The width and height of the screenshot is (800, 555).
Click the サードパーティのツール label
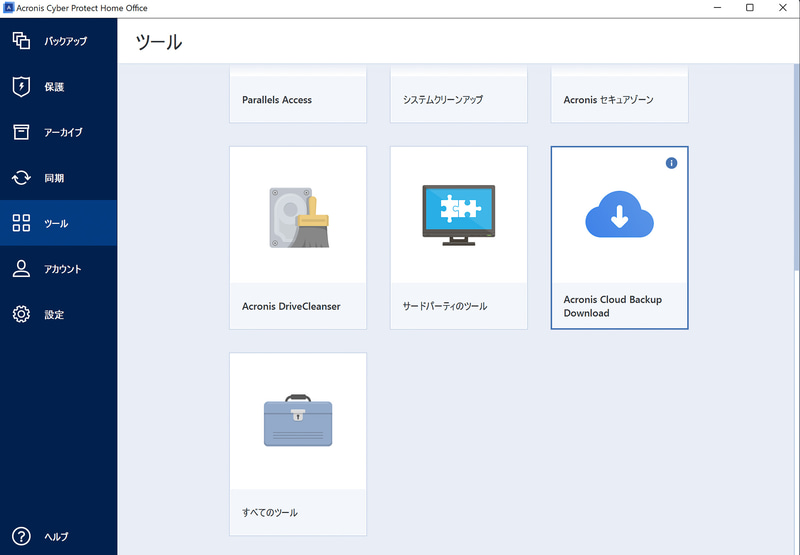445,306
